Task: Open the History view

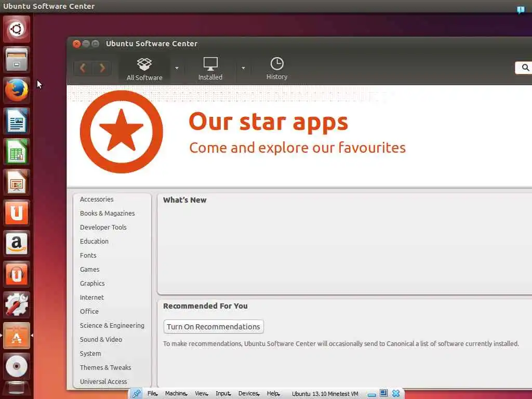Action: tap(277, 69)
